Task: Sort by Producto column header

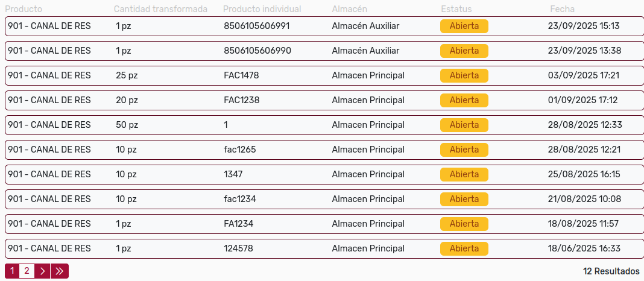Action: click(24, 9)
